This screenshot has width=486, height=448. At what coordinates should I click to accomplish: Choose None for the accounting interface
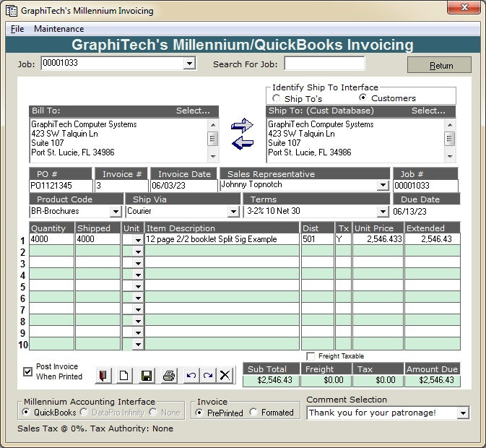point(153,412)
